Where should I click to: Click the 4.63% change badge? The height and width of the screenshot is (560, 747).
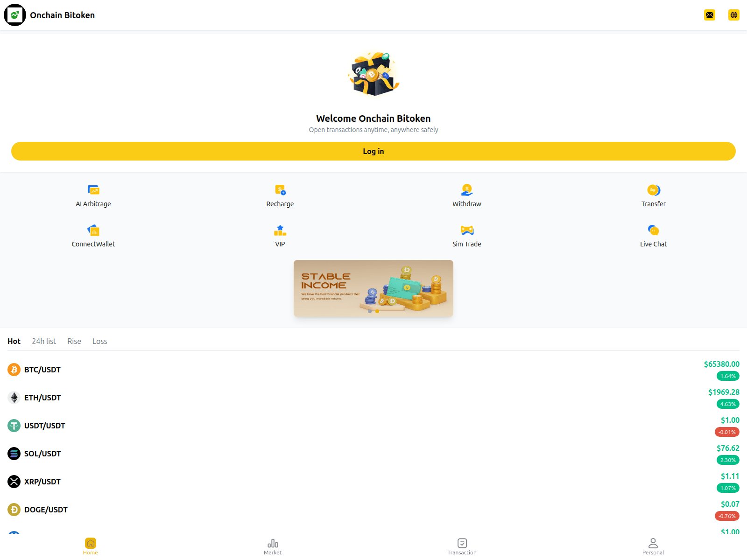tap(728, 404)
